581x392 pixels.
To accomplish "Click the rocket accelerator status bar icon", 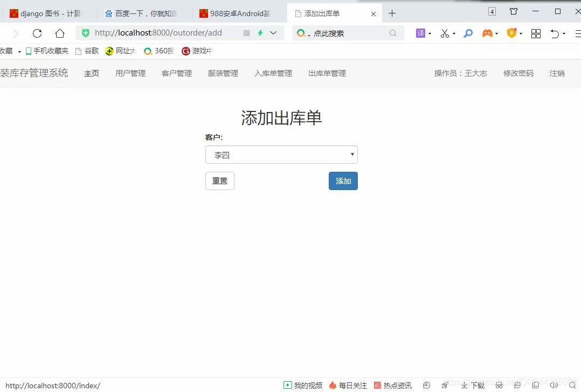I will pos(445,386).
